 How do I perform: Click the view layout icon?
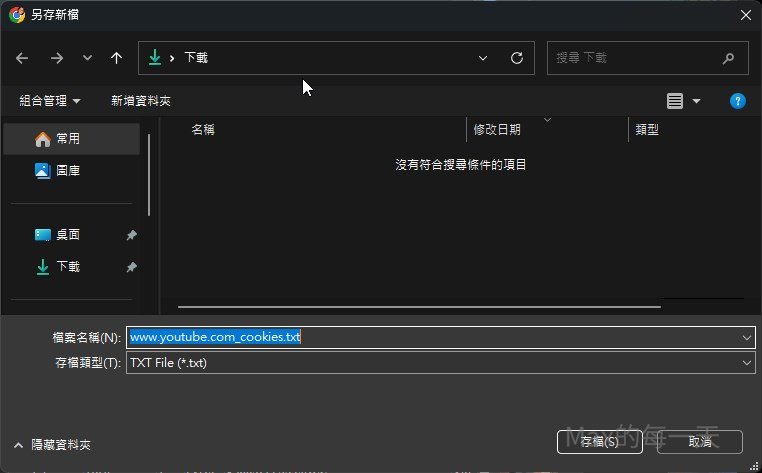pyautogui.click(x=675, y=101)
